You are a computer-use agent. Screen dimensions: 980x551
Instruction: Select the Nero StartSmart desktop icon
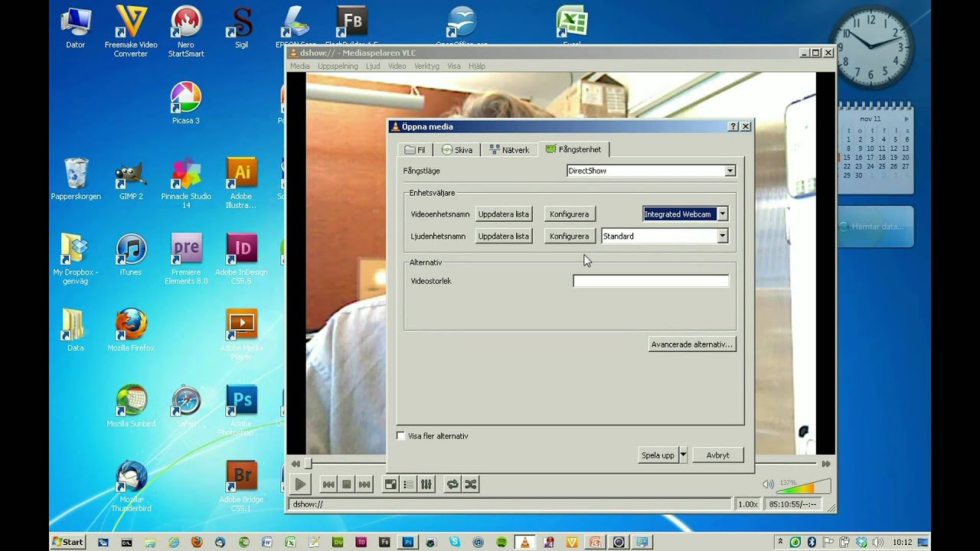186,31
